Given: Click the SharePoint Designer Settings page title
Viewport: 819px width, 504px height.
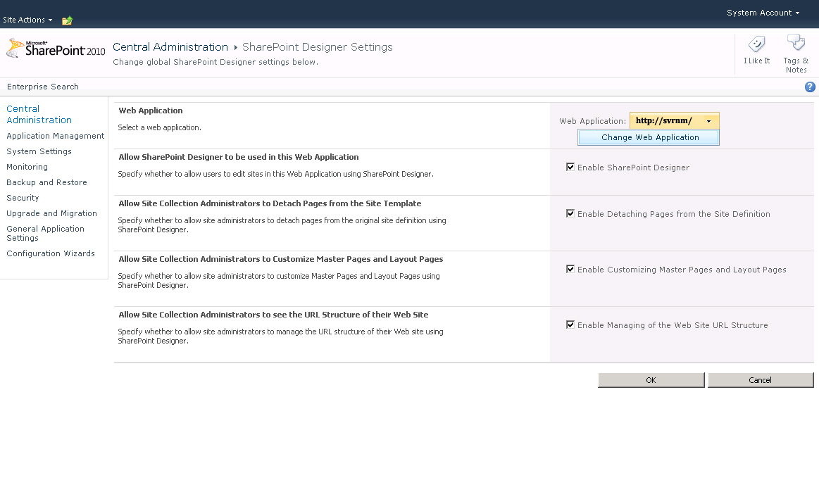Looking at the screenshot, I should (317, 47).
